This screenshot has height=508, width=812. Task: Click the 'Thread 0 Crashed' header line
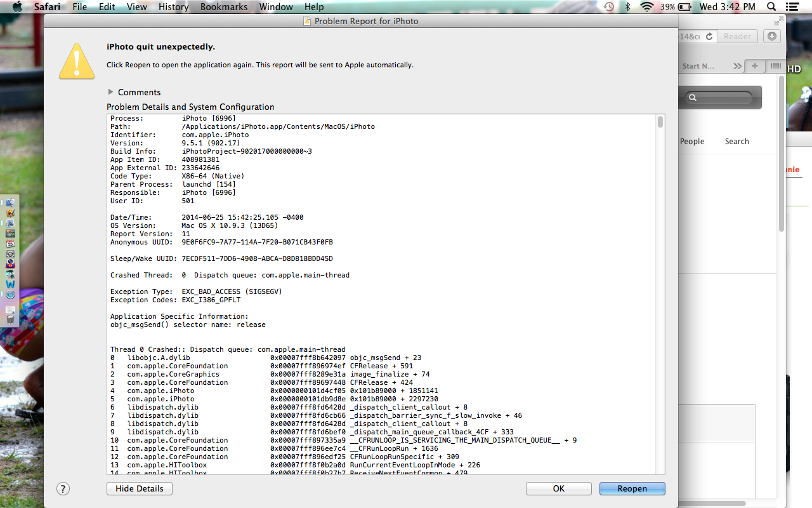tap(228, 349)
